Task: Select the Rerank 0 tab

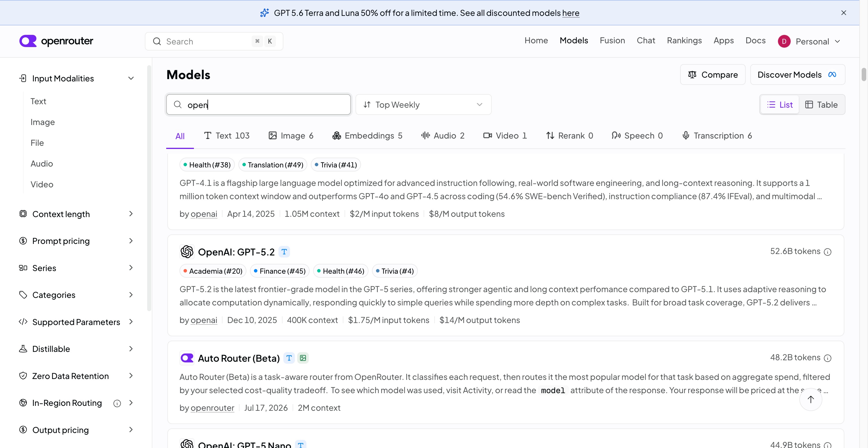Action: click(569, 135)
